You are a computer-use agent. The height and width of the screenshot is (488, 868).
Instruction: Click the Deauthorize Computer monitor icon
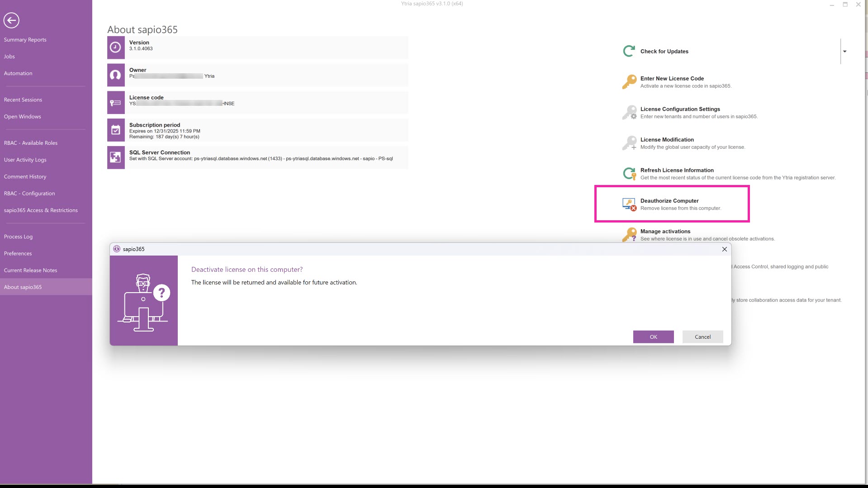629,204
